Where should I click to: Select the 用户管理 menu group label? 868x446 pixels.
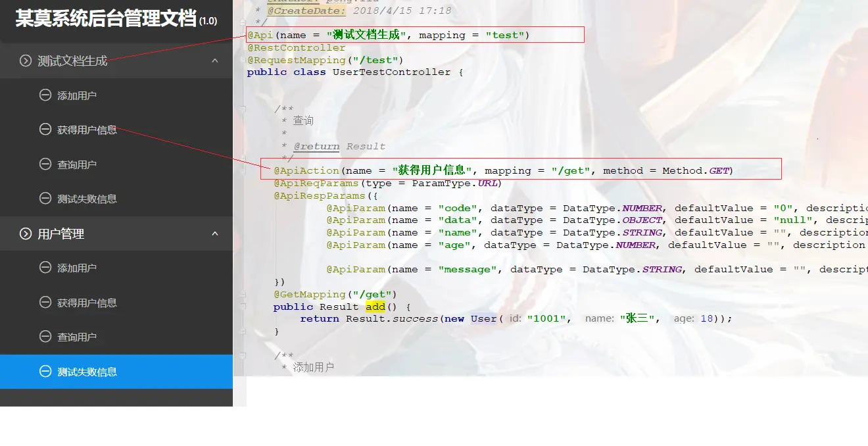coord(61,234)
